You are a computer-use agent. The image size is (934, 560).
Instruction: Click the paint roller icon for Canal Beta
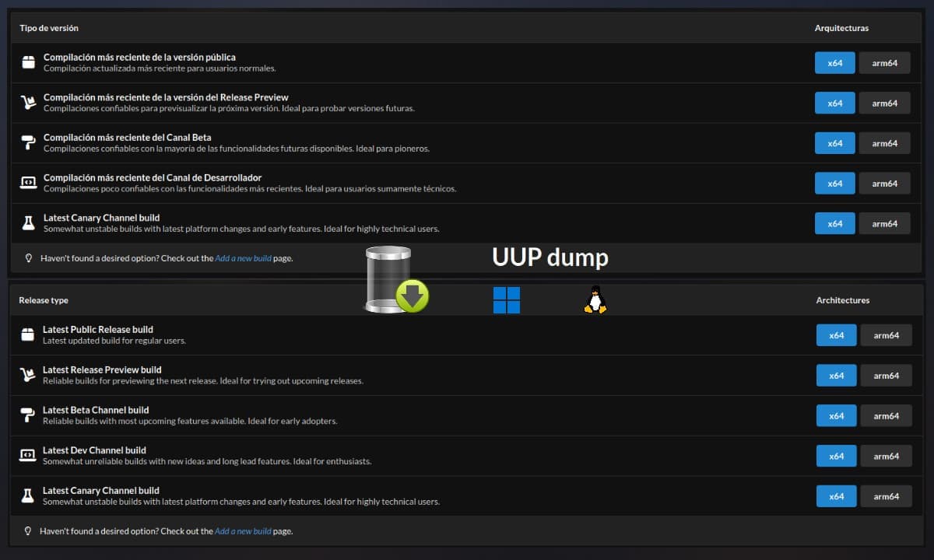coord(28,142)
